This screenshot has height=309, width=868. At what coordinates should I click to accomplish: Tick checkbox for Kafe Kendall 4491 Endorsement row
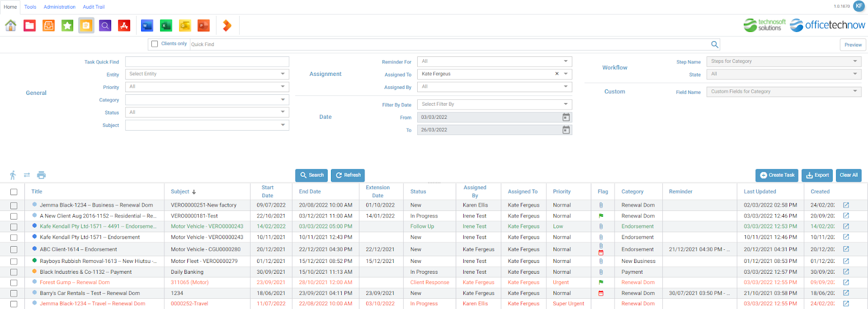point(14,227)
